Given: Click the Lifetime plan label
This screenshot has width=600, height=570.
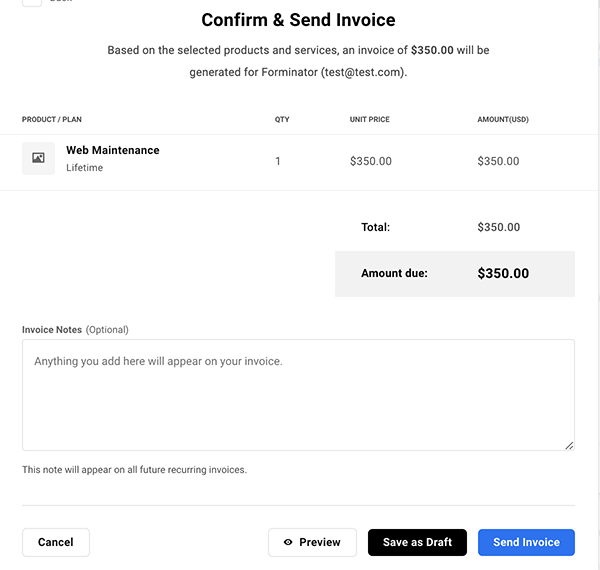Looking at the screenshot, I should click(x=84, y=168).
